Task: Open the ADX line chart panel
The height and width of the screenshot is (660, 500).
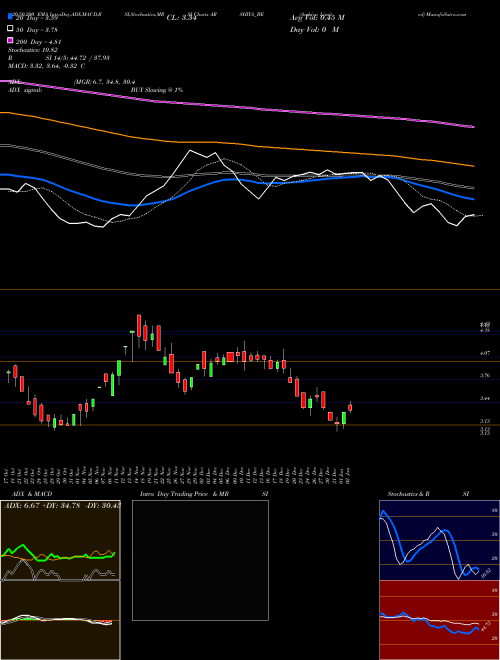Action: (x=60, y=540)
